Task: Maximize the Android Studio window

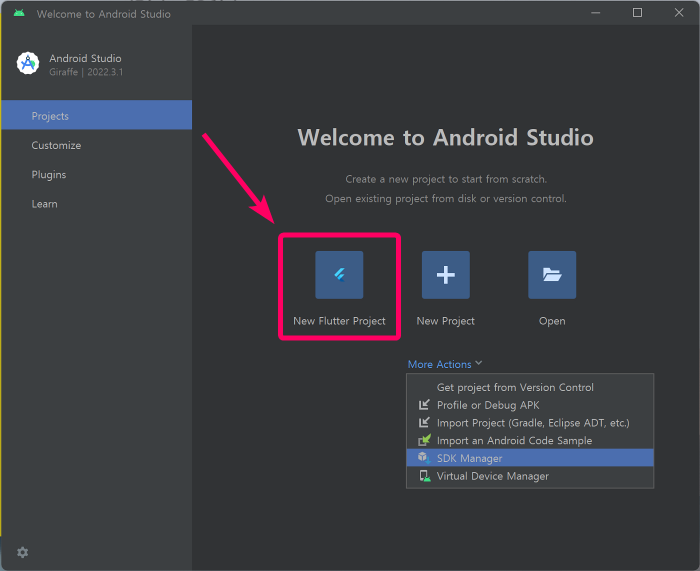Action: [x=638, y=13]
